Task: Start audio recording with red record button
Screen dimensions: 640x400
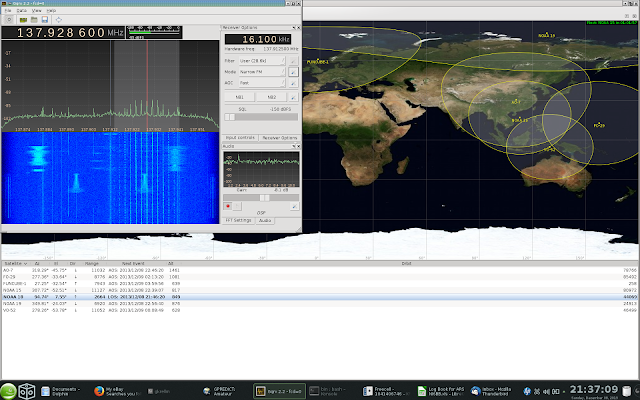Action: pyautogui.click(x=229, y=204)
